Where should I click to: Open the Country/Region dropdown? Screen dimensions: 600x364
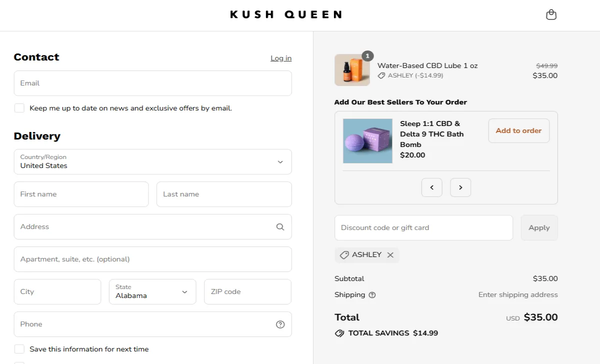[x=152, y=161]
